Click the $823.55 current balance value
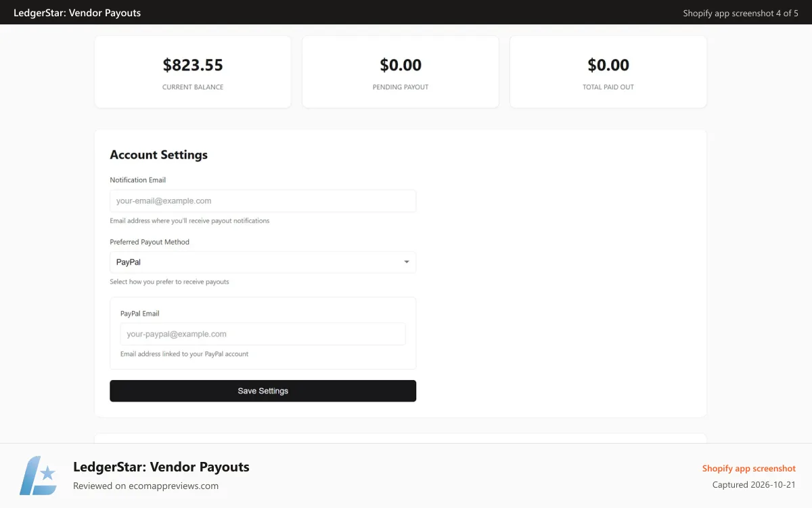This screenshot has height=508, width=812. coord(193,65)
